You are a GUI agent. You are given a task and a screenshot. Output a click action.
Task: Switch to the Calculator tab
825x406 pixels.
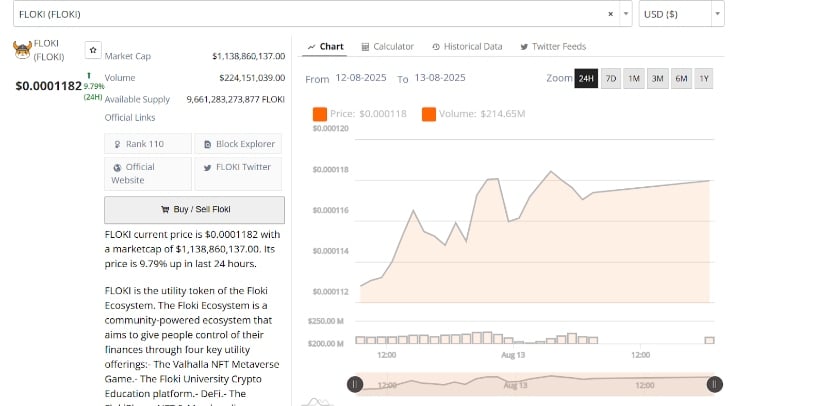(x=387, y=47)
